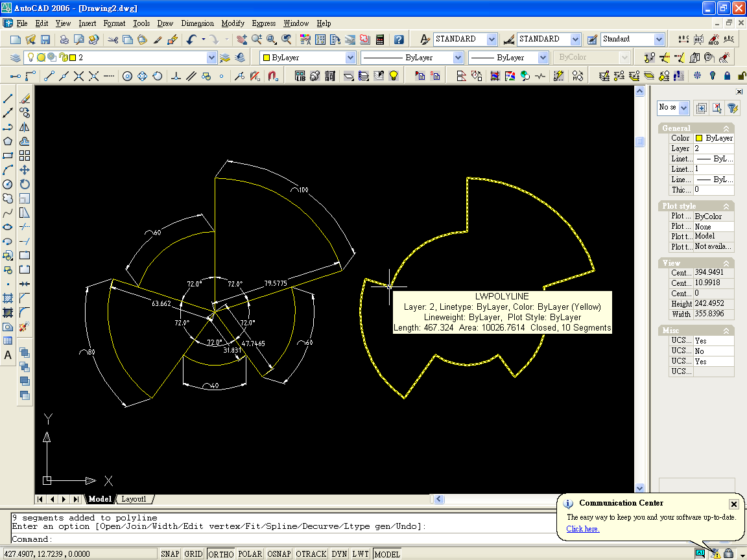Click the Select Objects icon in Properties

tap(701, 108)
